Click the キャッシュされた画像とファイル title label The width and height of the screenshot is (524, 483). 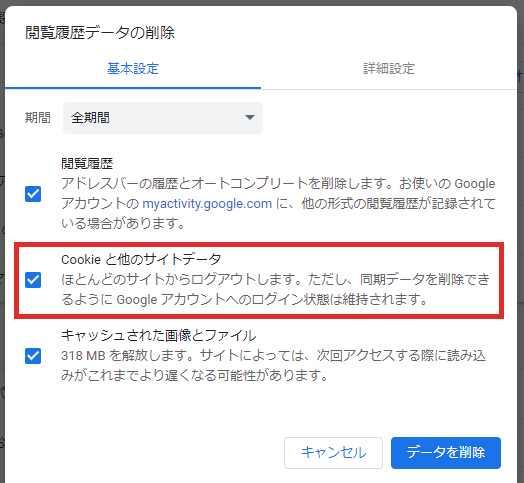tap(159, 335)
